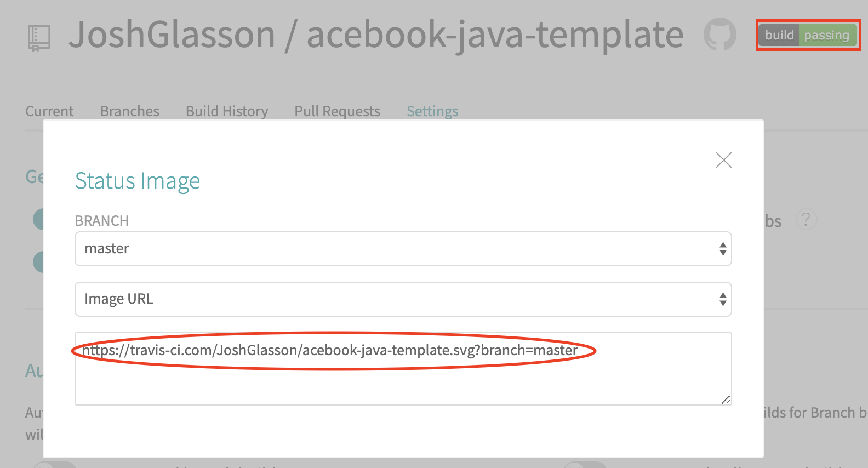The height and width of the screenshot is (468, 868).
Task: Open the BRANCH dropdown showing master
Action: click(x=403, y=249)
